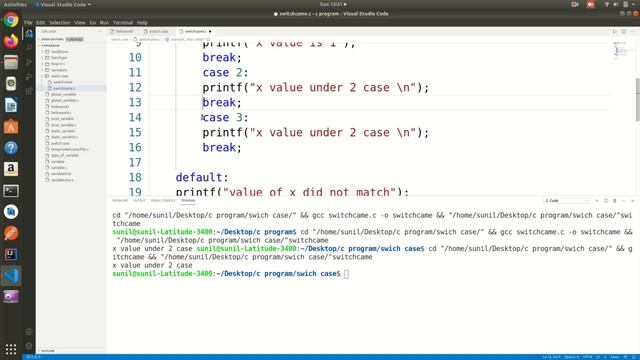Stop recording via red top-bar indicator
This screenshot has height=360, width=640.
[x=590, y=4]
